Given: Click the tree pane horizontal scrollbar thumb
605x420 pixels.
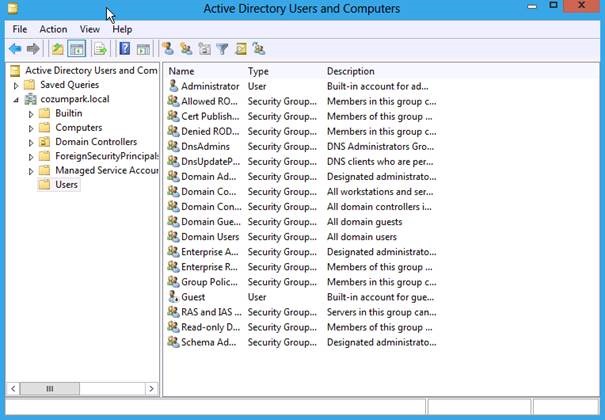Looking at the screenshot, I should coord(50,388).
